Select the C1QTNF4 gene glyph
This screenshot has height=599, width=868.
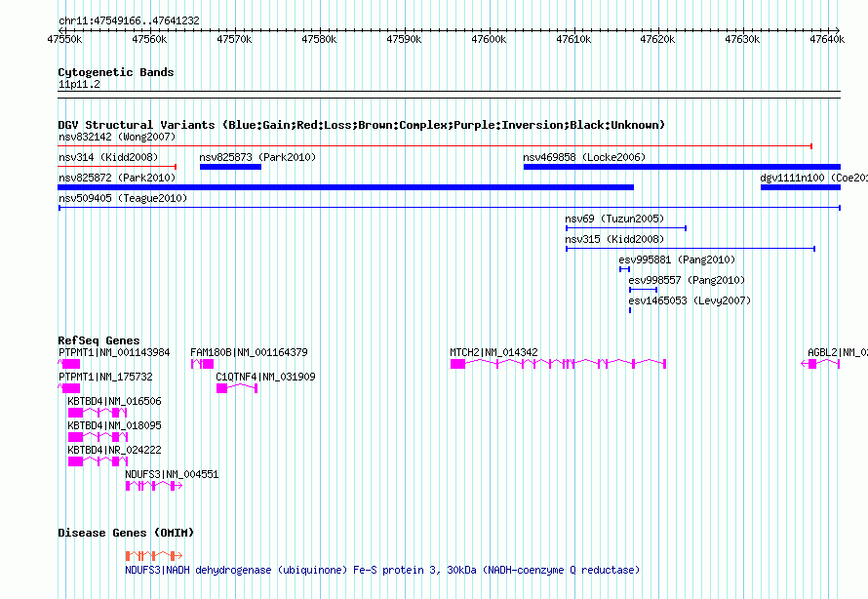(x=237, y=388)
